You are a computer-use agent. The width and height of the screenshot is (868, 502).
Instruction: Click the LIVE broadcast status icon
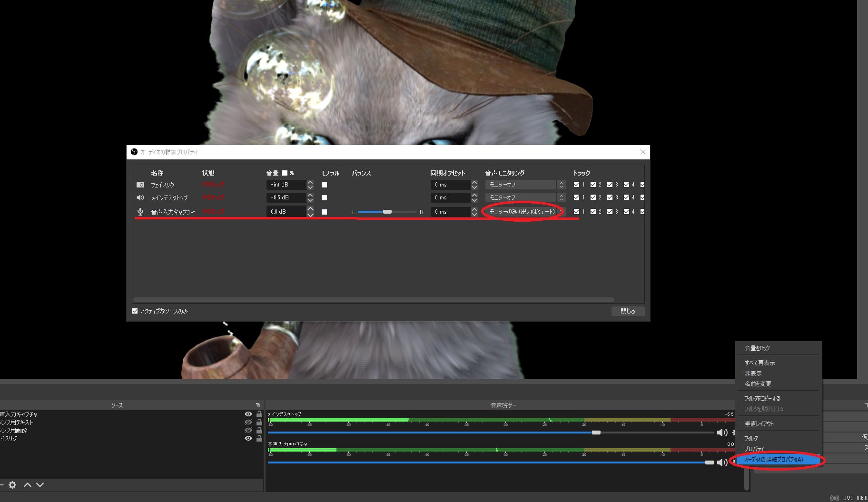click(834, 498)
